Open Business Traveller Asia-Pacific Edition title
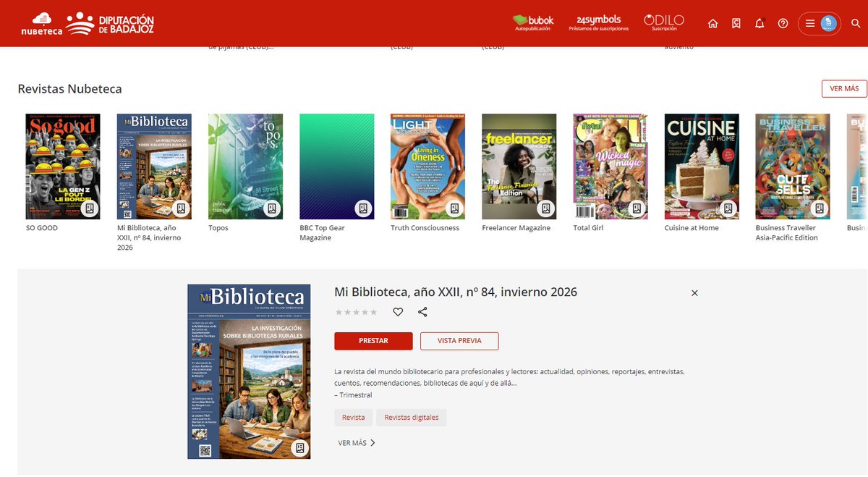 pyautogui.click(x=787, y=232)
